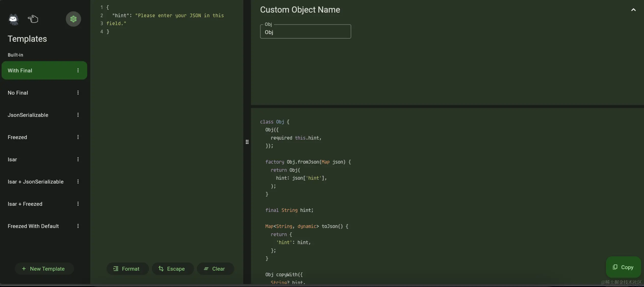Open options menu for JsonSerializable template
The image size is (644, 287).
click(x=78, y=115)
